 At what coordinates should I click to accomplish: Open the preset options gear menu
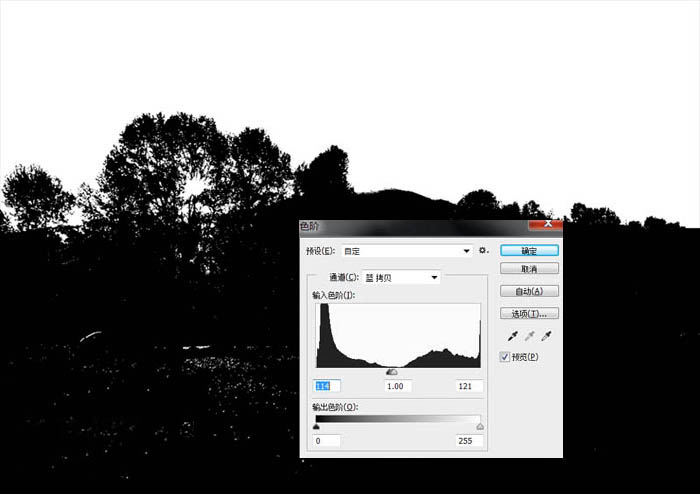tap(483, 251)
